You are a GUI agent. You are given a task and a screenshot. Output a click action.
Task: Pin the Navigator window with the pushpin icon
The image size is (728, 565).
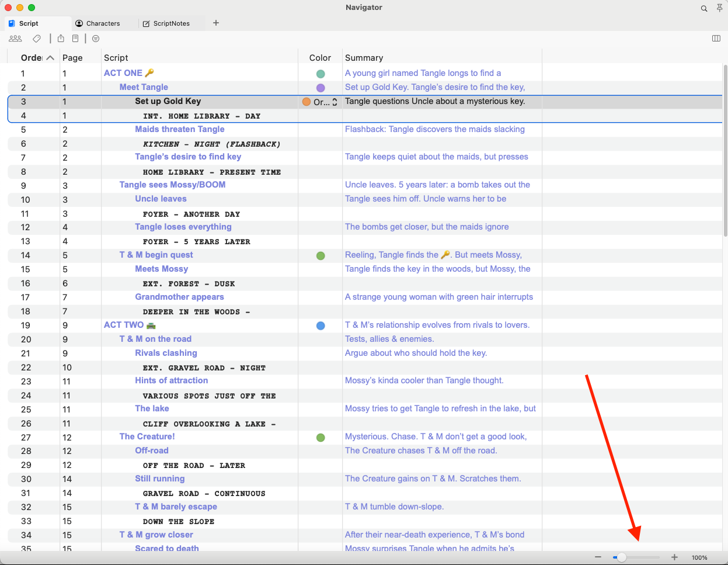click(x=720, y=8)
